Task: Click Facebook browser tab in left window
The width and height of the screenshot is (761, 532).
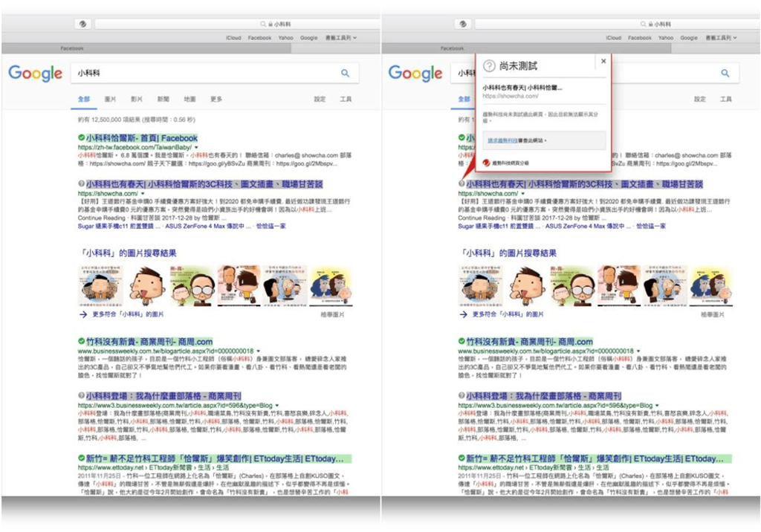Action: click(146, 48)
